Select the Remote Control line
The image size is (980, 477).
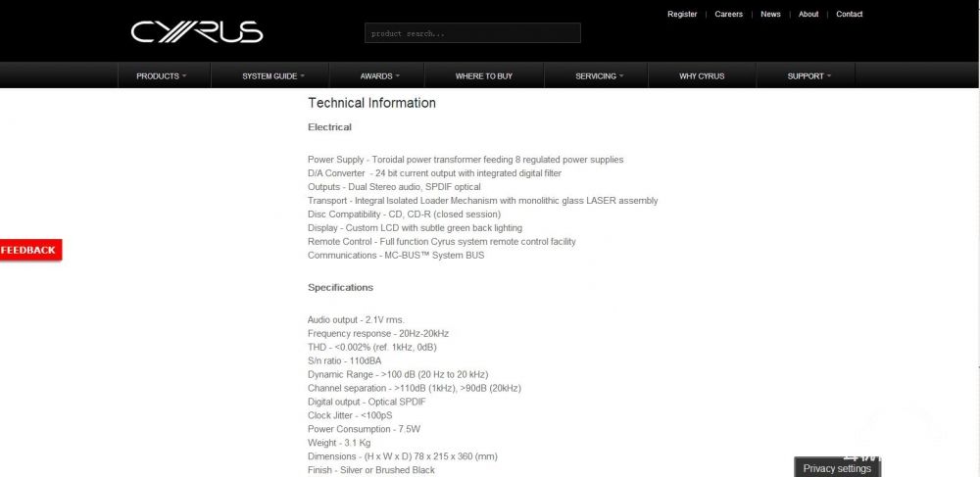(442, 242)
